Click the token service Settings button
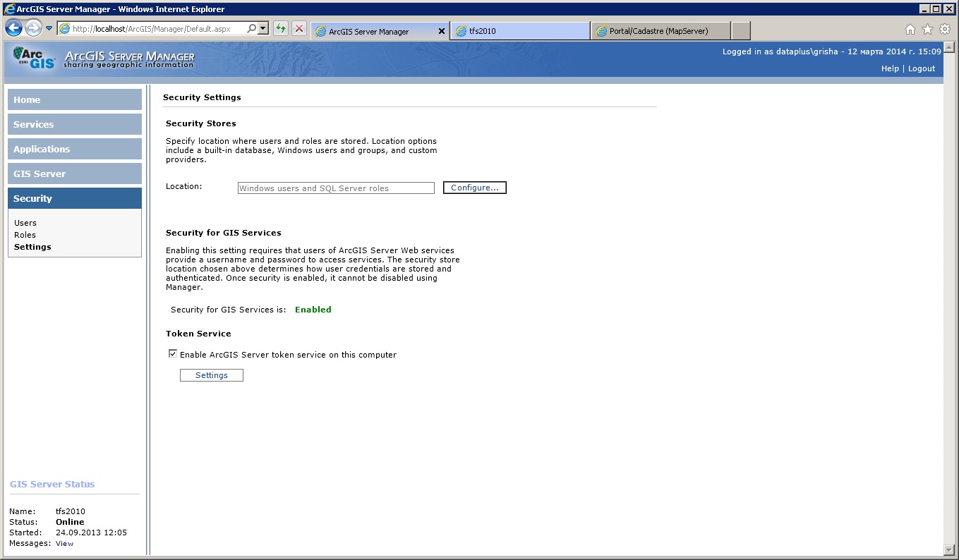The width and height of the screenshot is (959, 560). [x=212, y=375]
